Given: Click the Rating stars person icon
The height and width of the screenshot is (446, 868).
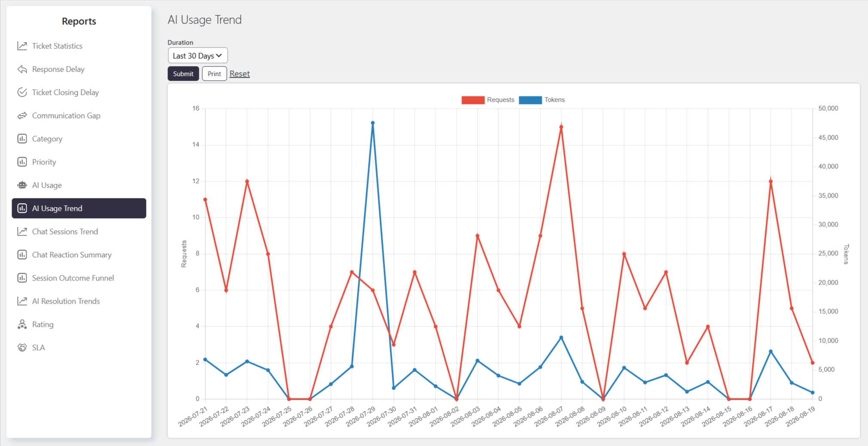Looking at the screenshot, I should tap(22, 324).
